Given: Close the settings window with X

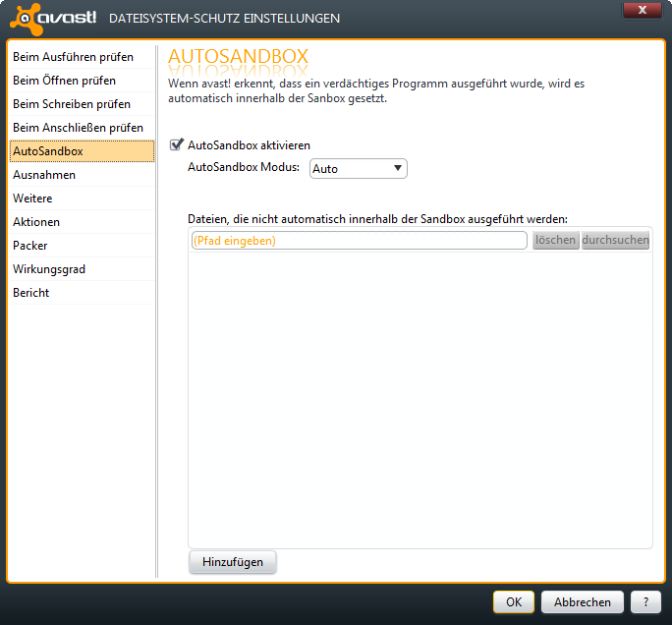Looking at the screenshot, I should click(642, 9).
